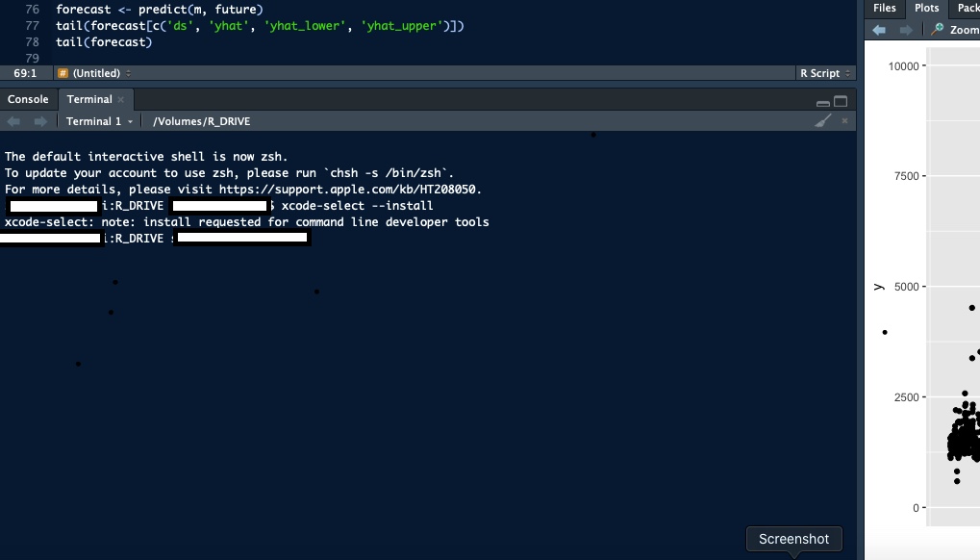The height and width of the screenshot is (560, 980).
Task: Click the 10000 y-axis label on plot
Action: (x=903, y=66)
